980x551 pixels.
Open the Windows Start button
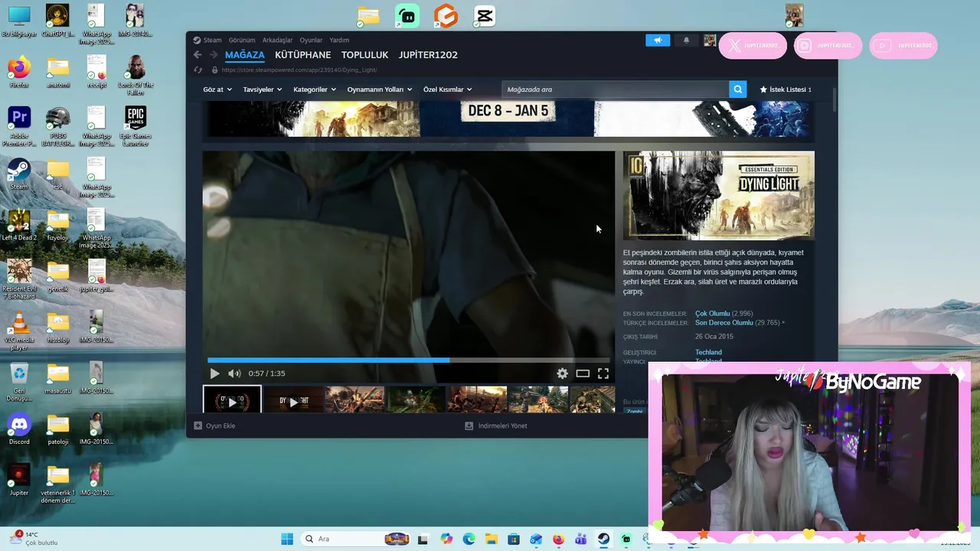pos(287,539)
